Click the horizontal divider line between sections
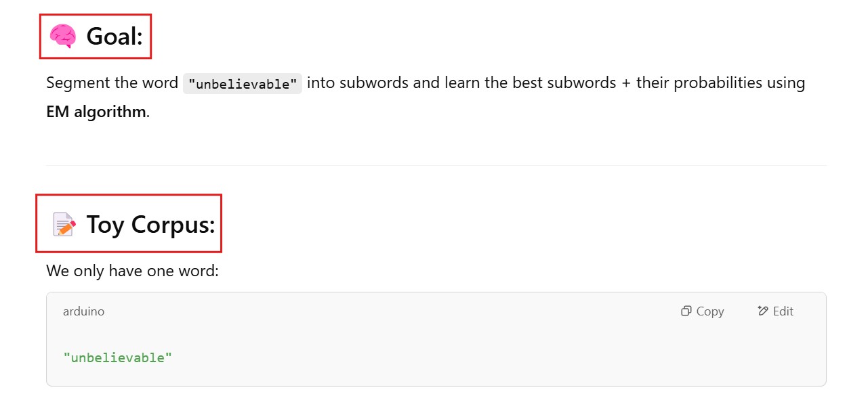868x417 pixels. (x=436, y=165)
